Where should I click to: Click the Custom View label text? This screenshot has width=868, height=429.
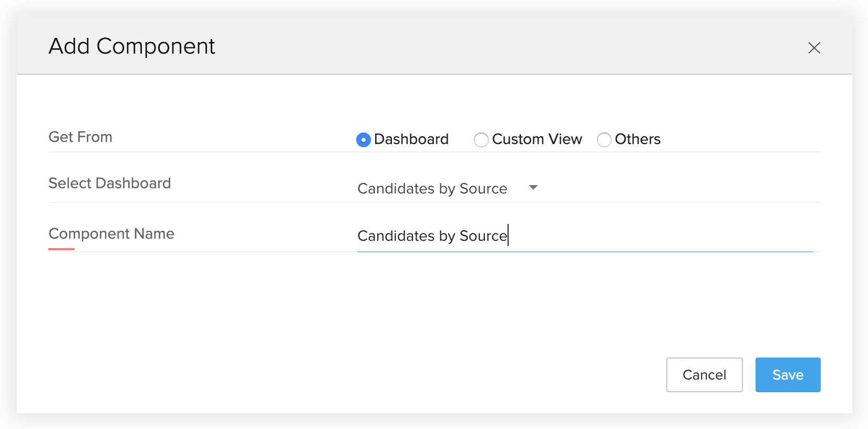(x=537, y=139)
